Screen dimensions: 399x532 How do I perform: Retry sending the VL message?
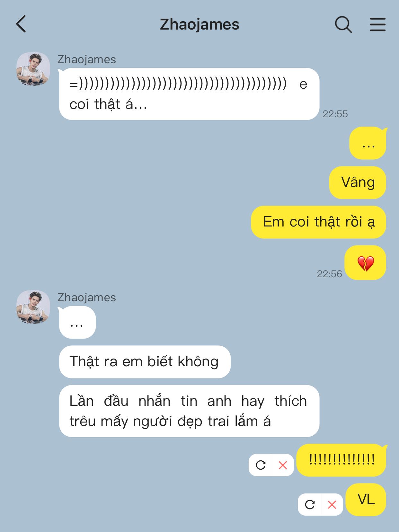coord(310,504)
